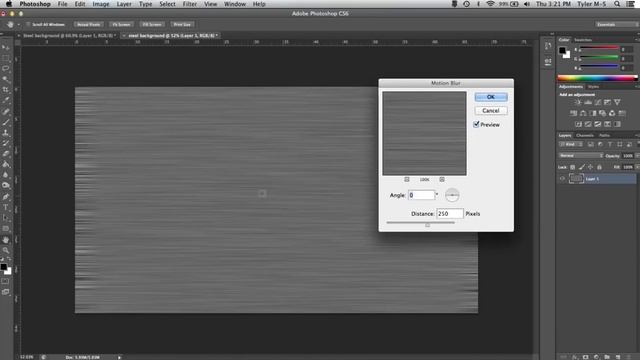
Task: Open the Essentials workspace dropdown
Action: tap(616, 24)
